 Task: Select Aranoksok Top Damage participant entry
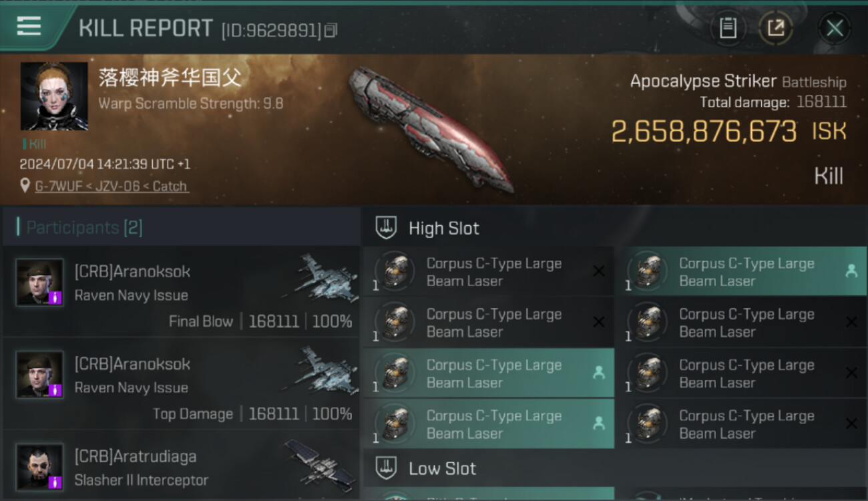coord(182,383)
